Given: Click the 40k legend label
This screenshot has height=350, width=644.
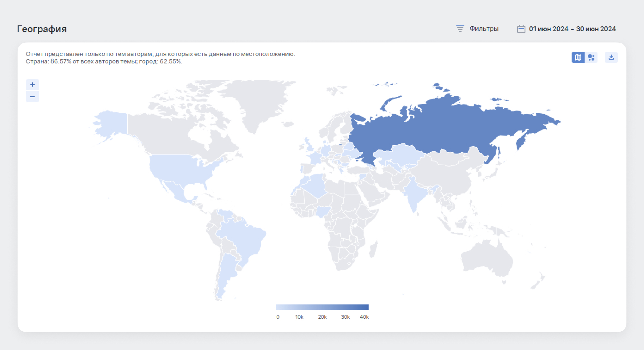Looking at the screenshot, I should tap(364, 317).
